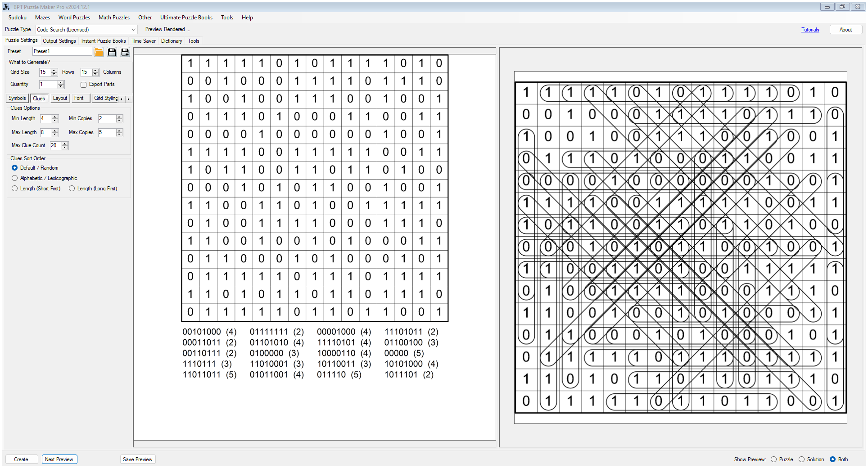The height and width of the screenshot is (468, 868).
Task: Click the app logo in title bar
Action: [x=6, y=7]
